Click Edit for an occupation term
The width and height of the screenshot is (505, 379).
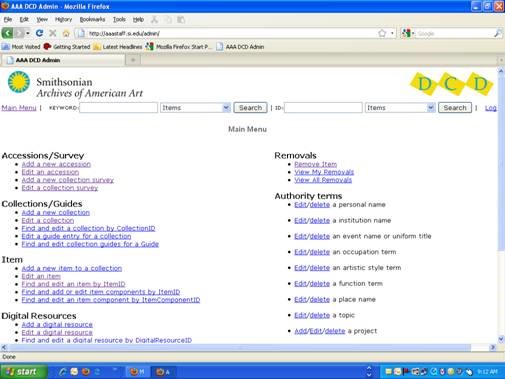[x=300, y=252]
